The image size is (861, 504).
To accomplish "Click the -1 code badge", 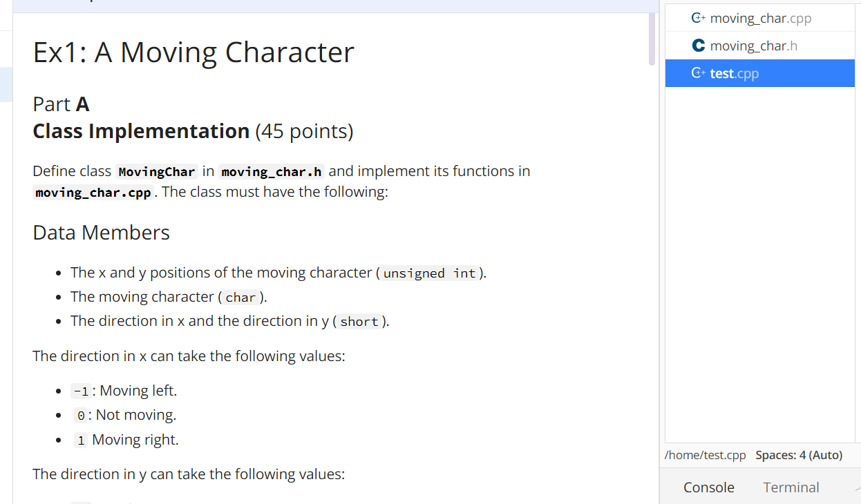I will [81, 390].
